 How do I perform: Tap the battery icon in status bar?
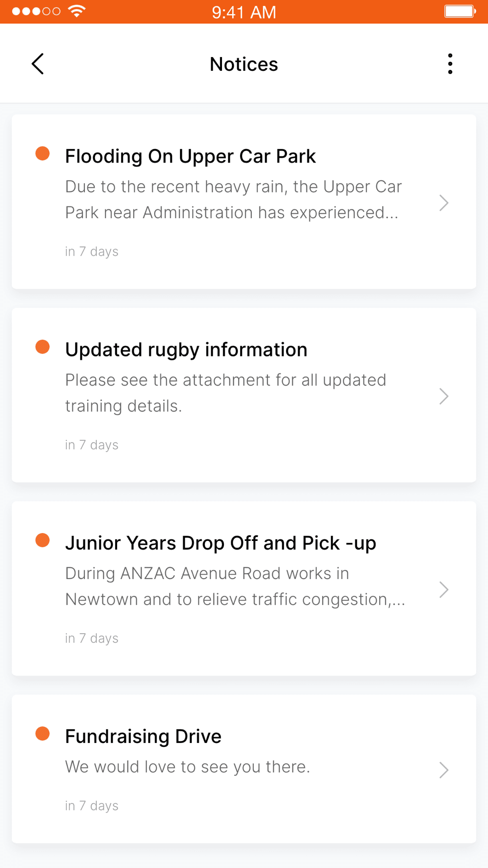coord(460,11)
